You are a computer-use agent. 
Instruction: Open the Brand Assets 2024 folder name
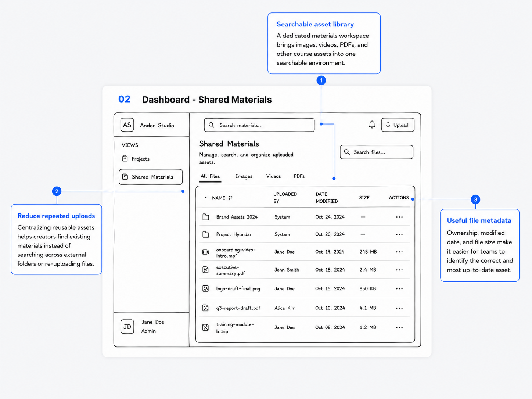tap(237, 217)
